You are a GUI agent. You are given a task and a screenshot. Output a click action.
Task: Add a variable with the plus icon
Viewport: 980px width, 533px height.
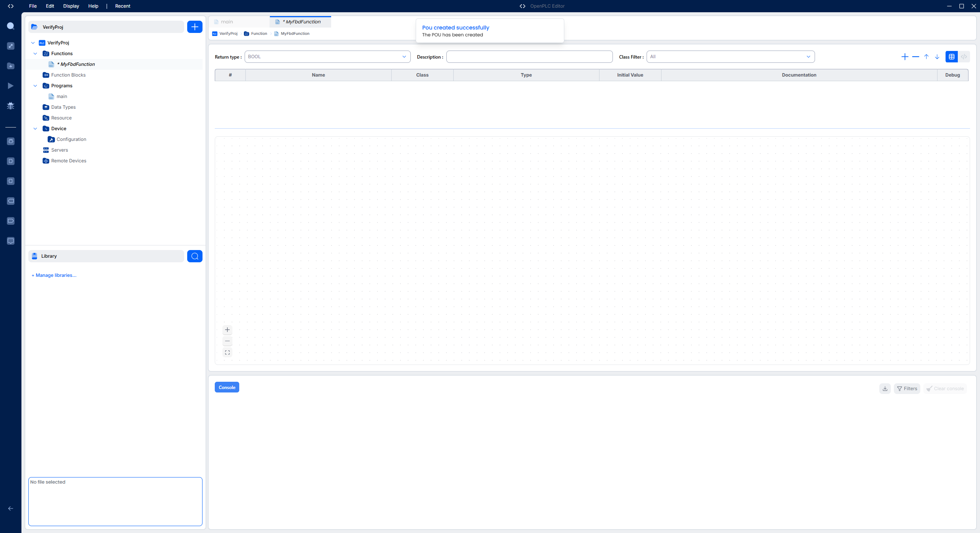coord(905,57)
